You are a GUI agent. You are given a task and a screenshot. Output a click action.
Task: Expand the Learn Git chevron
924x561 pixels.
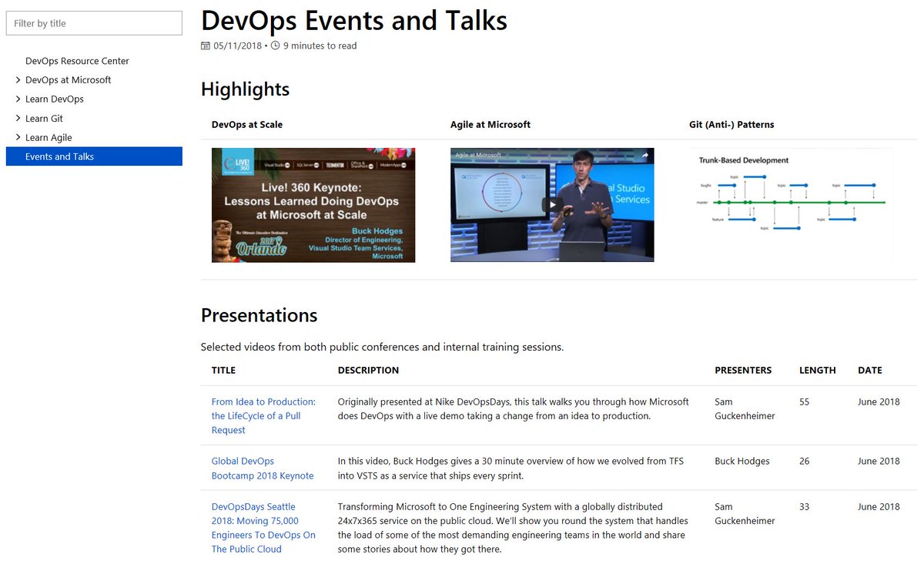[x=18, y=118]
